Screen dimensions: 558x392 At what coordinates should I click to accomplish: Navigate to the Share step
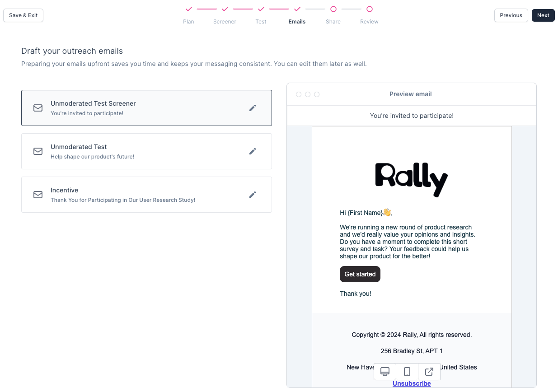click(333, 14)
